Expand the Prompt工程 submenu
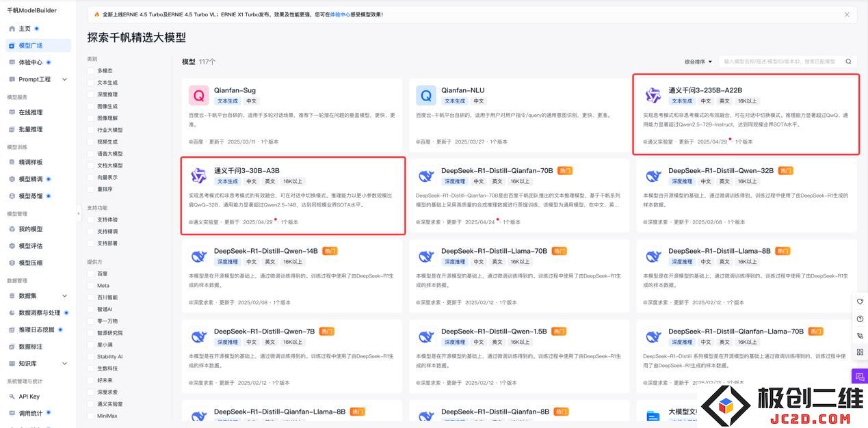 pos(65,79)
